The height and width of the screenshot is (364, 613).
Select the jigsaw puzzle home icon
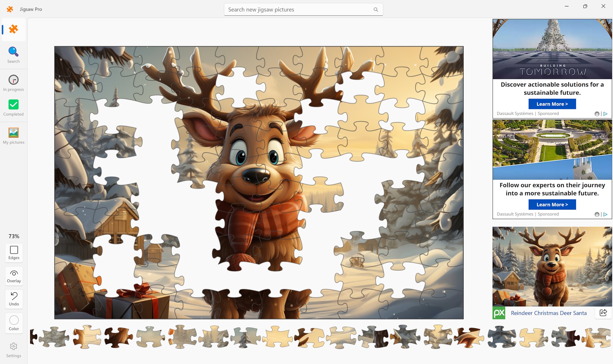coord(13,29)
